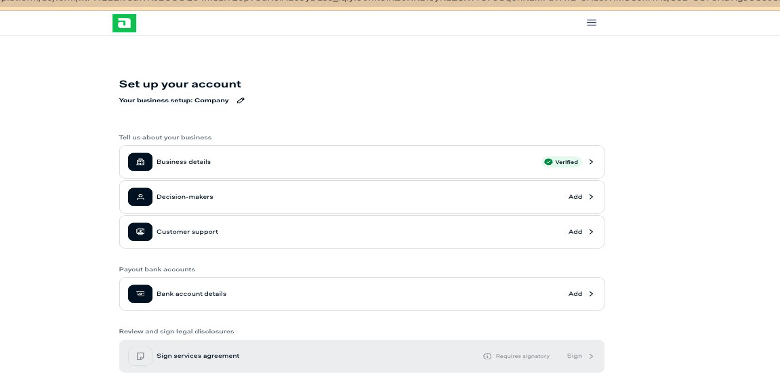780x386 pixels.
Task: Expand Bank account details chevron arrow
Action: click(591, 294)
